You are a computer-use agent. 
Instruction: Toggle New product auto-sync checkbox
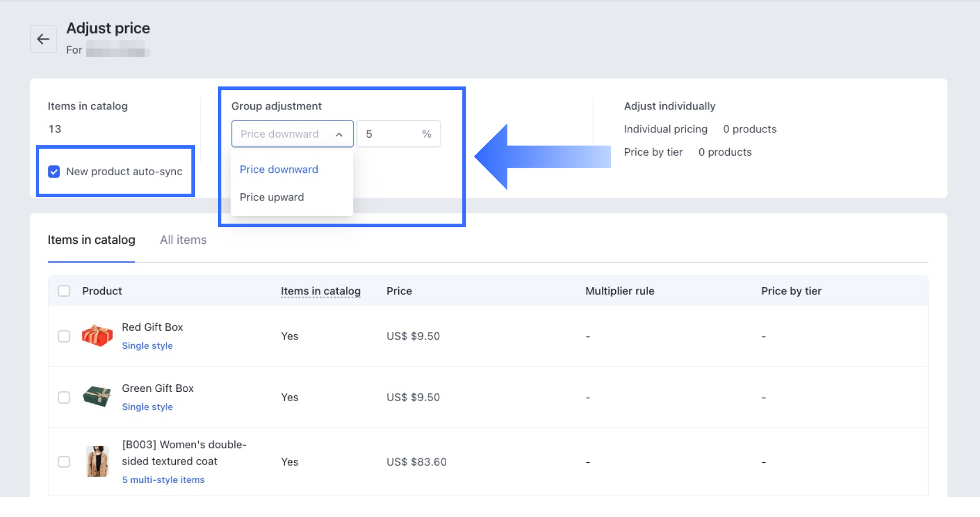pyautogui.click(x=54, y=172)
